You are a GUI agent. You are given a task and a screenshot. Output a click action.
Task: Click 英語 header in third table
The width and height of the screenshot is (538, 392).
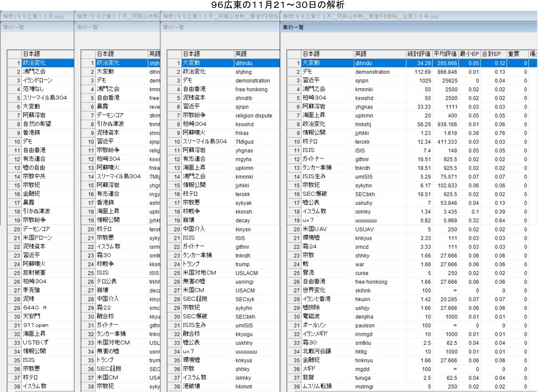(x=241, y=54)
